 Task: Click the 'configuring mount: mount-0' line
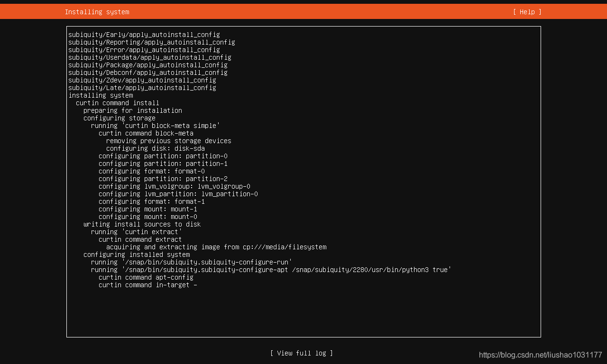pos(148,217)
